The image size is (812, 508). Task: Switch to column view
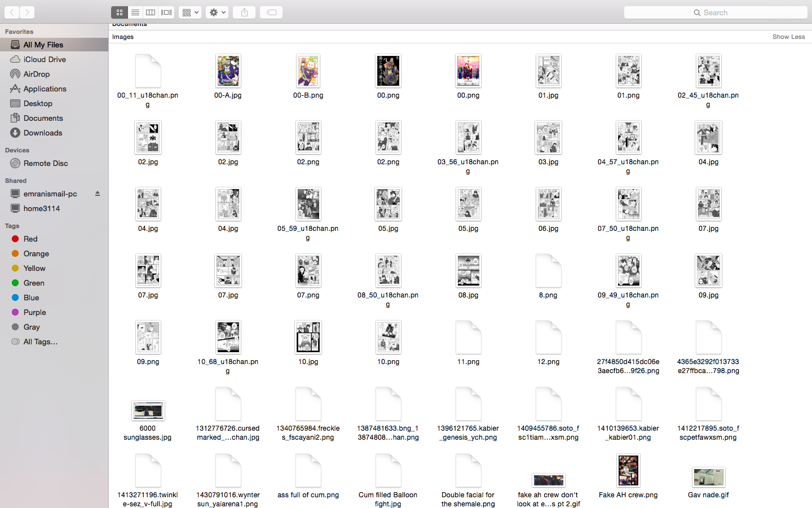pyautogui.click(x=151, y=12)
